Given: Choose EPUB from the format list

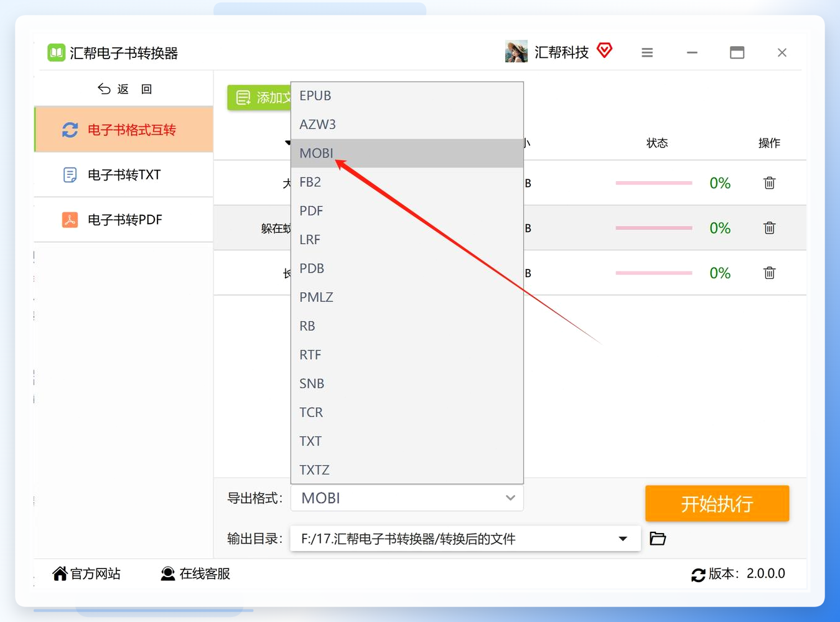Looking at the screenshot, I should pos(407,96).
